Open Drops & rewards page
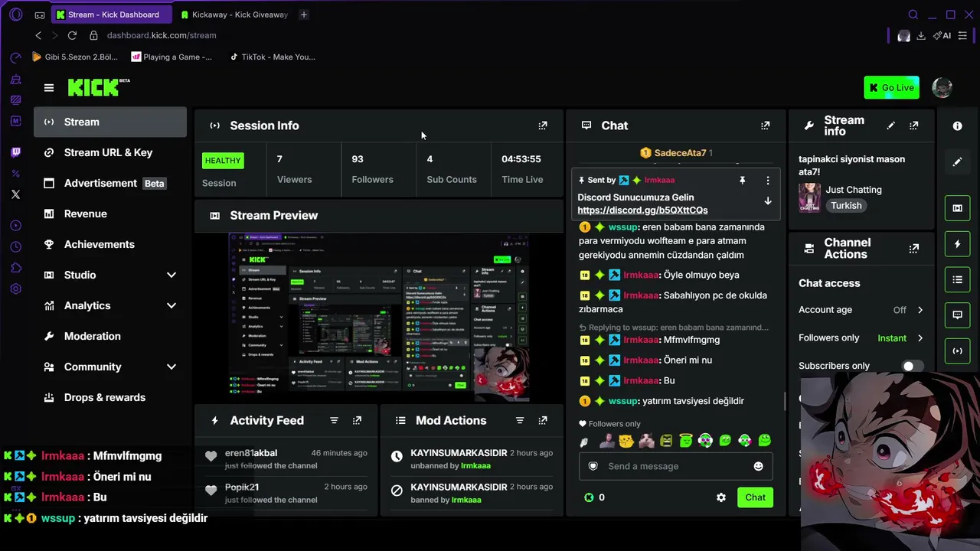 click(x=110, y=397)
